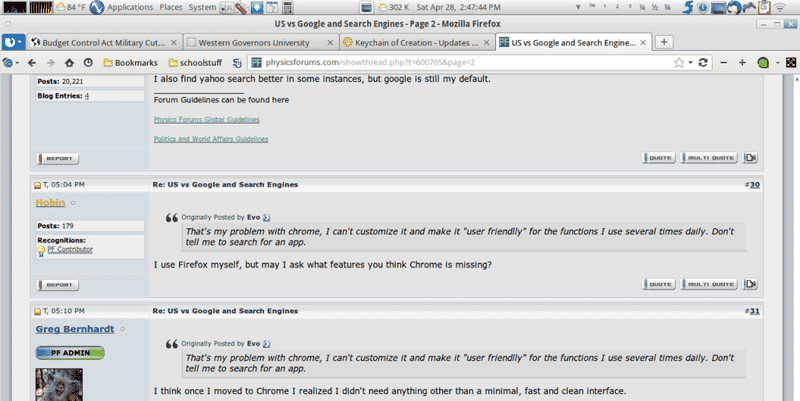Click the download arrow launcher in top panel
Screen dimensions: 800x401
point(257,7)
